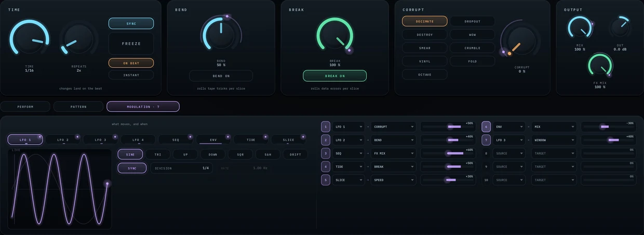The height and width of the screenshot is (235, 644).
Task: Adjust the OUT gain knob at 0.0 dB
Action: coord(620,28)
